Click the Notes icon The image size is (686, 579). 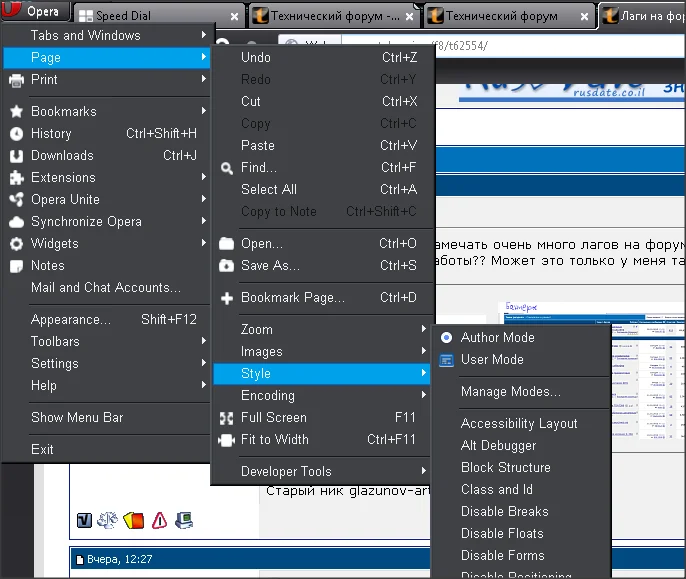[x=17, y=266]
